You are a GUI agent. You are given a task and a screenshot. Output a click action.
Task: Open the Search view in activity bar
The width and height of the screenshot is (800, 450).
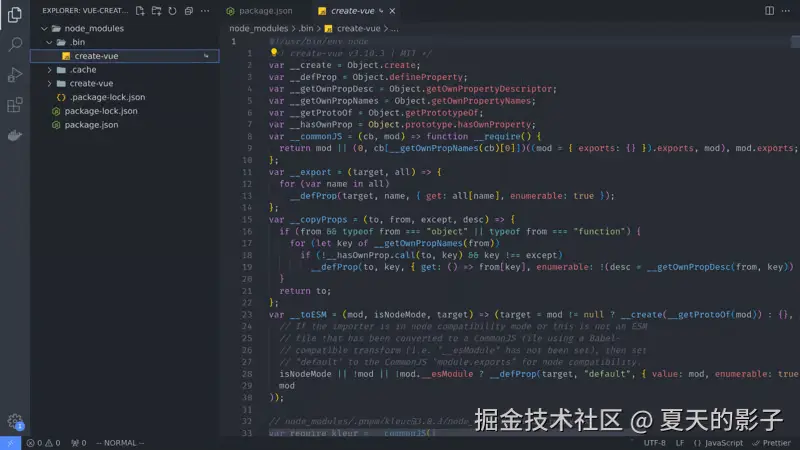(15, 44)
